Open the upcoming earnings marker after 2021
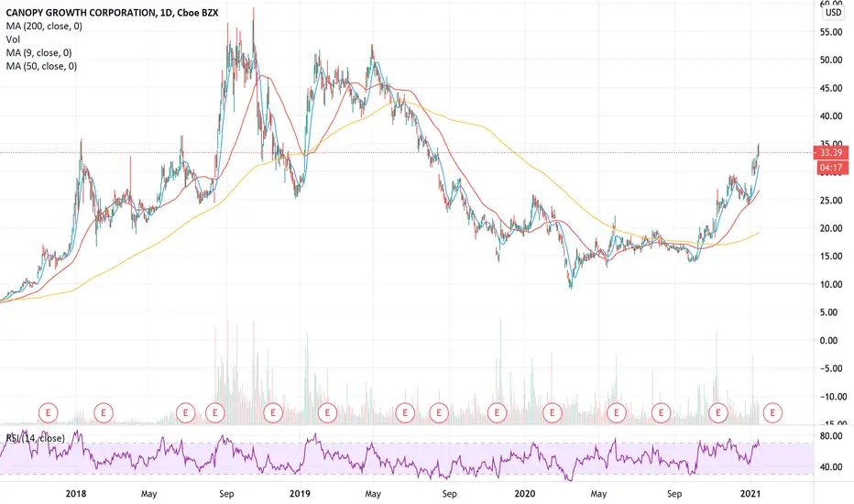The width and height of the screenshot is (854, 504). click(x=772, y=413)
